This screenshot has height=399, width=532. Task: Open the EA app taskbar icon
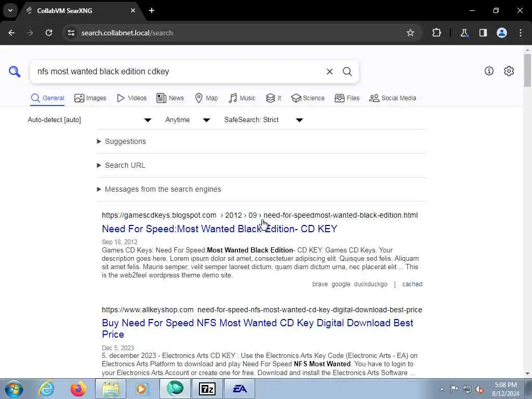pos(240,389)
